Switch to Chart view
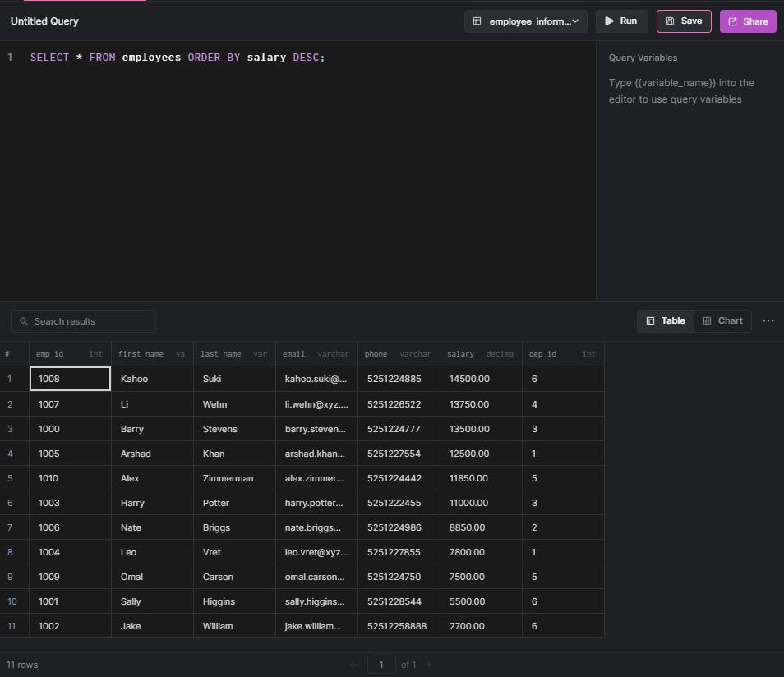This screenshot has width=784, height=677. pyautogui.click(x=722, y=320)
